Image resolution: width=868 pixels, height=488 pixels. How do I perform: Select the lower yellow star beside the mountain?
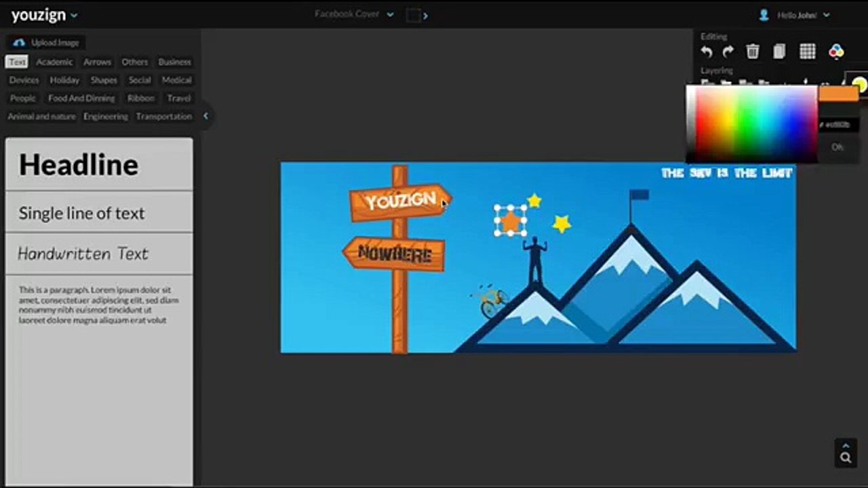coord(561,223)
